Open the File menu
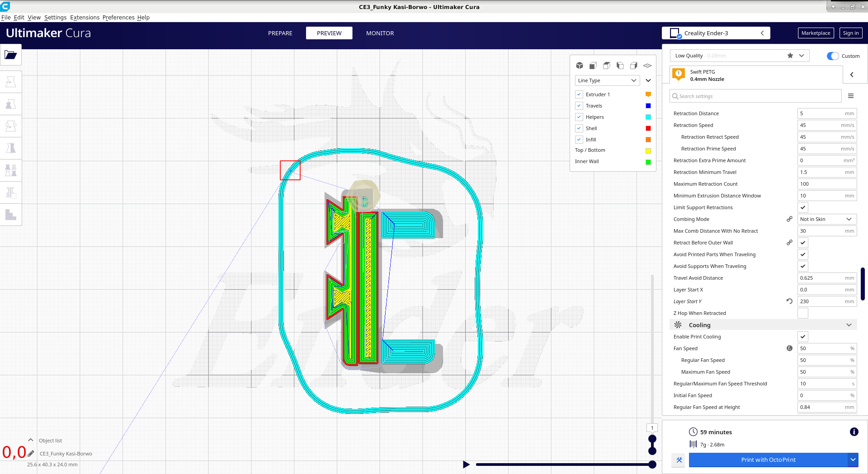The width and height of the screenshot is (868, 474). pyautogui.click(x=6, y=17)
